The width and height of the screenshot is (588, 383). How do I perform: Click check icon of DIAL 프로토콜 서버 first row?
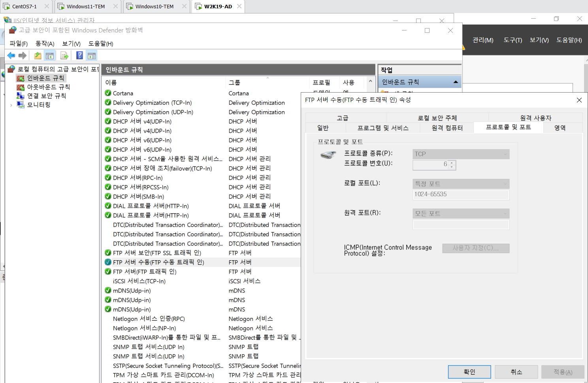pyautogui.click(x=108, y=206)
